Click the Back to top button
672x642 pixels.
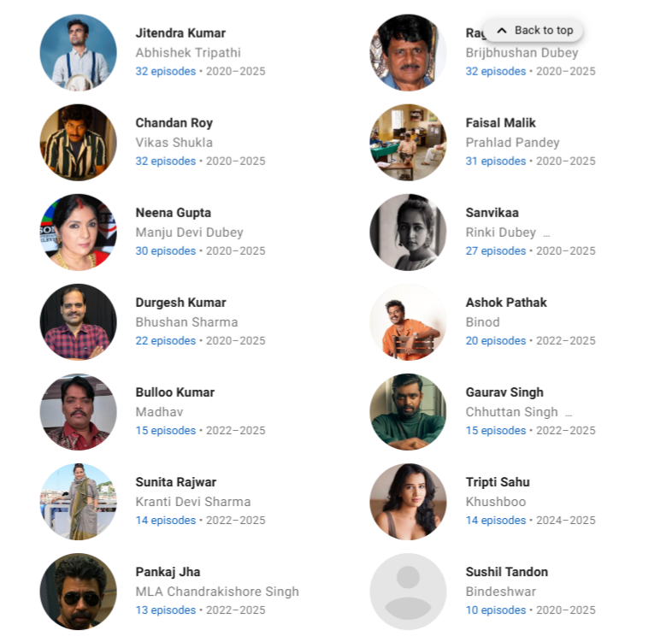tap(534, 31)
